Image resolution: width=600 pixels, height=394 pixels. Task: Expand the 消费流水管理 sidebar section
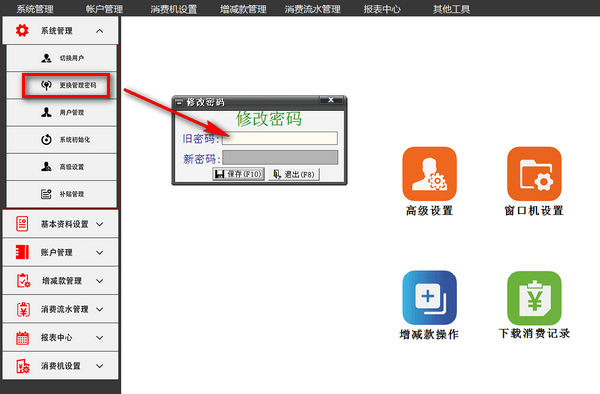tap(60, 309)
